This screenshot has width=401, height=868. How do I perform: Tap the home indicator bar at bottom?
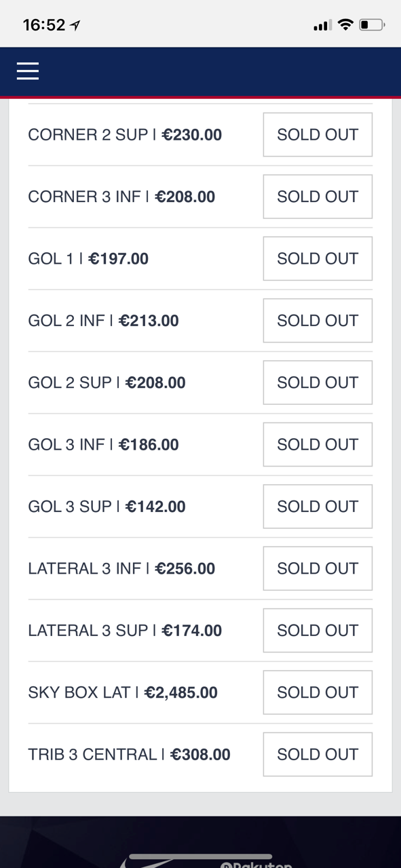pos(201,857)
